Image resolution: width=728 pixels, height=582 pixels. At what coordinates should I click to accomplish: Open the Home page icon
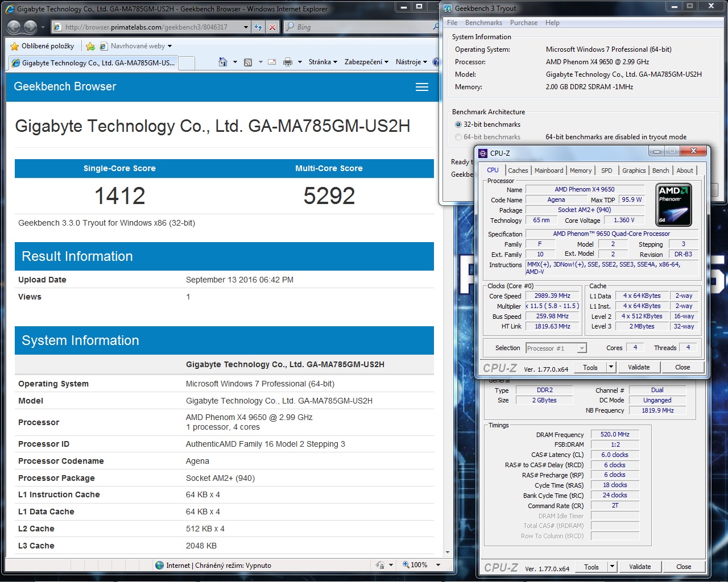pos(223,62)
